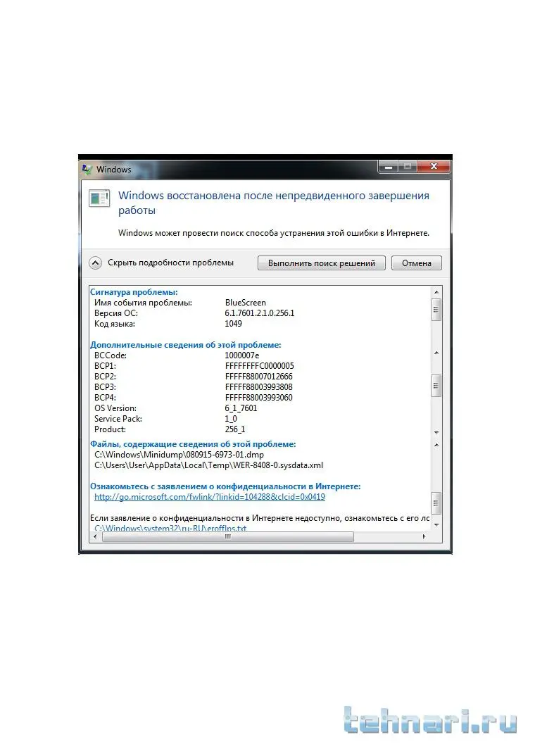Click the "Product:" label
Viewport: 554px width, 756px height.
(110, 429)
